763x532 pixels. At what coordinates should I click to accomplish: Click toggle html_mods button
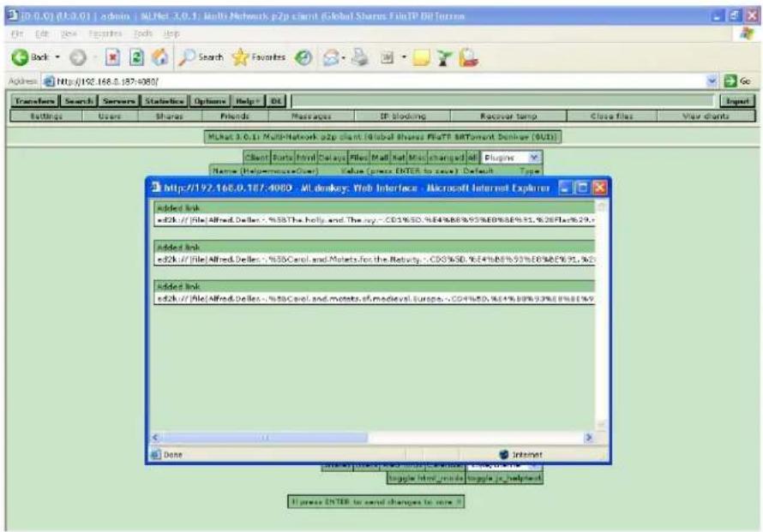click(426, 478)
